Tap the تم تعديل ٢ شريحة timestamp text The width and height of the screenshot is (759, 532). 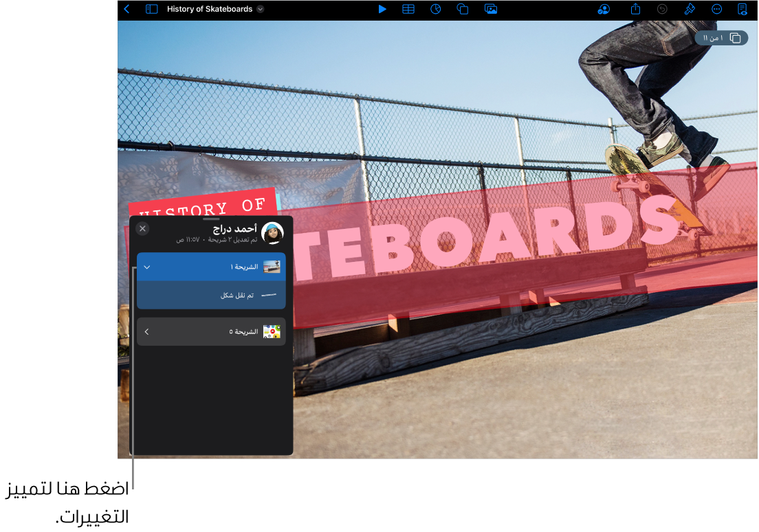[217, 240]
